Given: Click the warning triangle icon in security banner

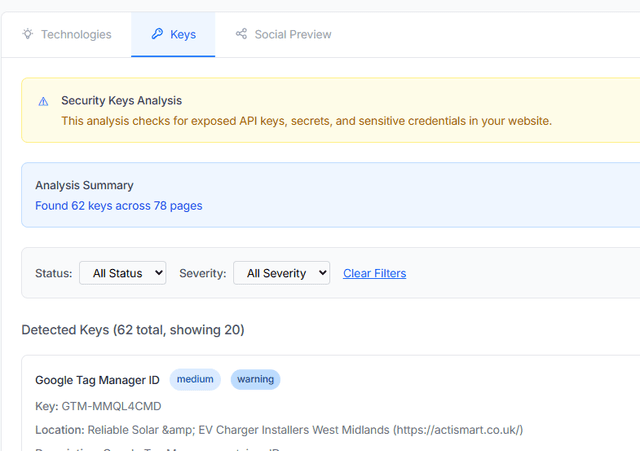Looking at the screenshot, I should pos(43,101).
